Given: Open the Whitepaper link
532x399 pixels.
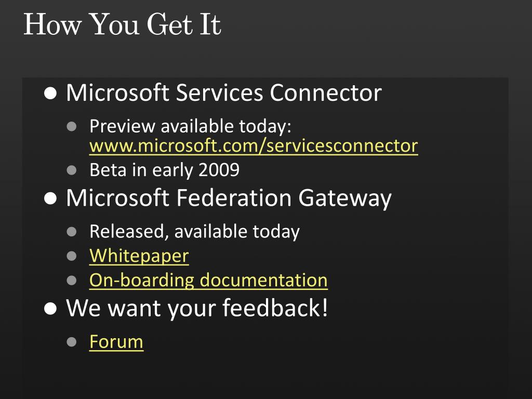Looking at the screenshot, I should pos(139,256).
